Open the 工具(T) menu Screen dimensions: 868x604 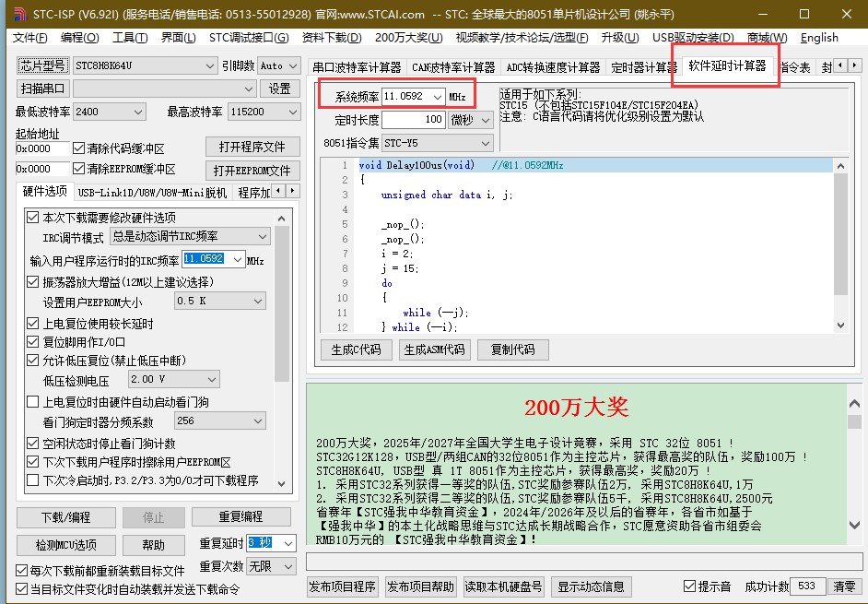click(130, 38)
